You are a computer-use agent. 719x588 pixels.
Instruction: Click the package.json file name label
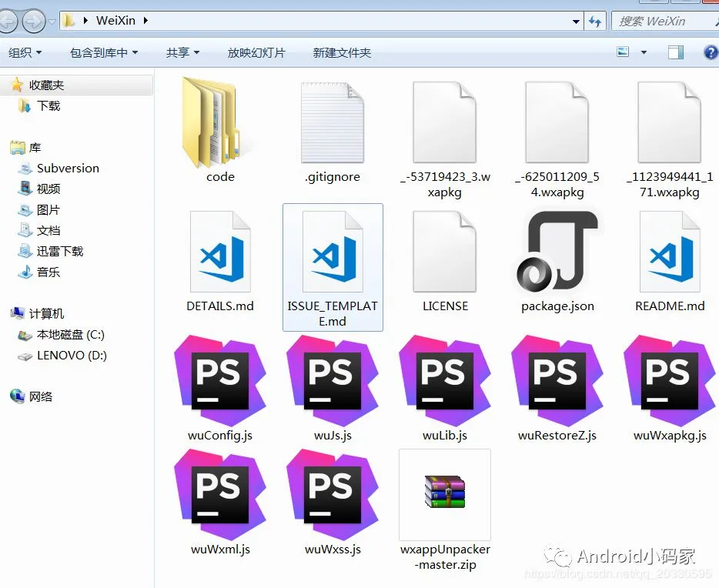557,306
